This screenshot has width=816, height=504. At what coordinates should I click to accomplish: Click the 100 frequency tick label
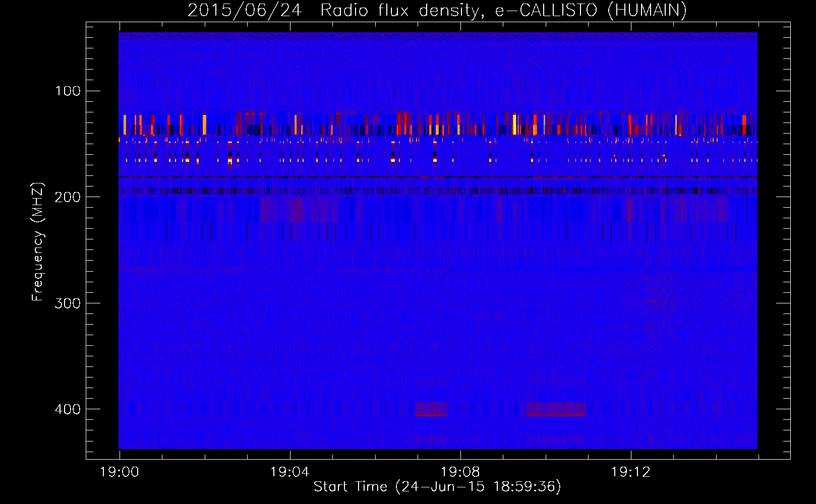pos(68,91)
